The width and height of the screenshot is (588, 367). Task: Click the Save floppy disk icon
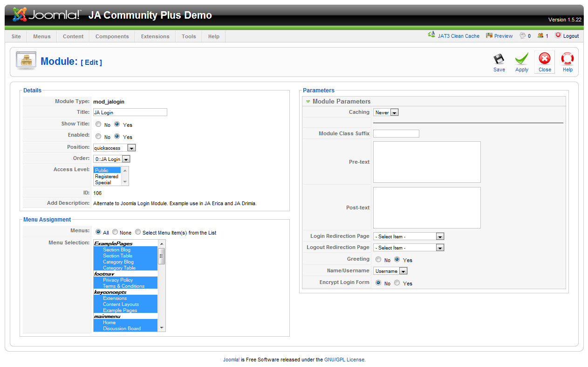499,59
